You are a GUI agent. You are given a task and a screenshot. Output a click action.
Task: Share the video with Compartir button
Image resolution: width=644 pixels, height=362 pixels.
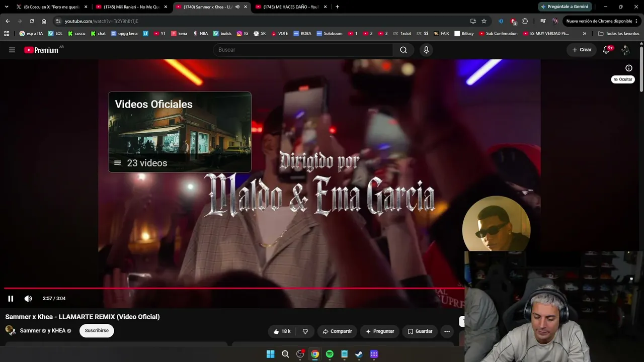(x=337, y=331)
